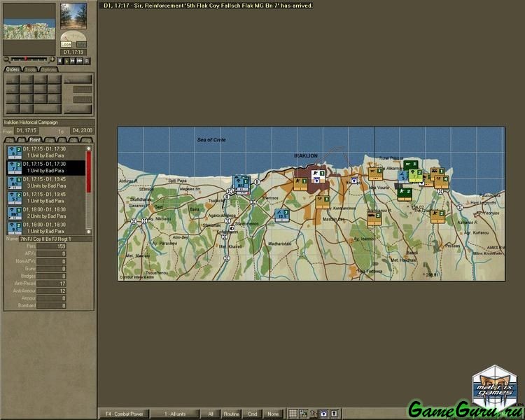This screenshot has height=420, width=525.
Task: Select light green paratroop unit marked 2
Action: tap(416, 176)
